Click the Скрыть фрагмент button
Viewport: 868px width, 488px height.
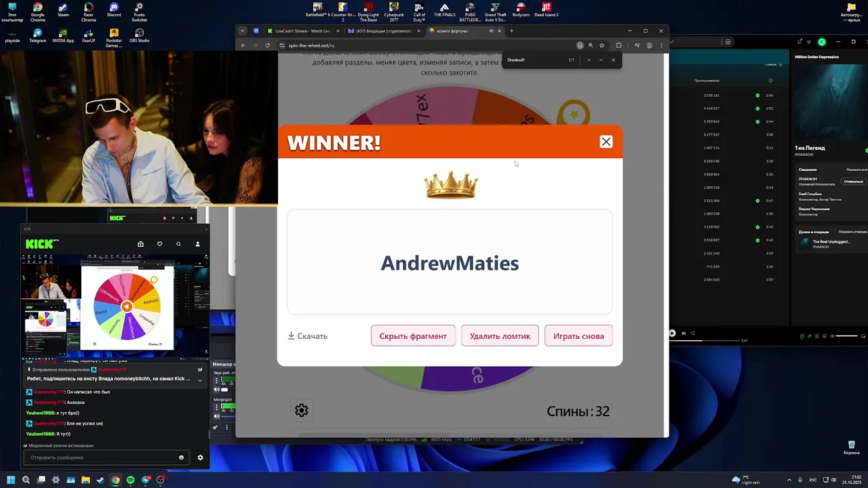click(x=413, y=335)
